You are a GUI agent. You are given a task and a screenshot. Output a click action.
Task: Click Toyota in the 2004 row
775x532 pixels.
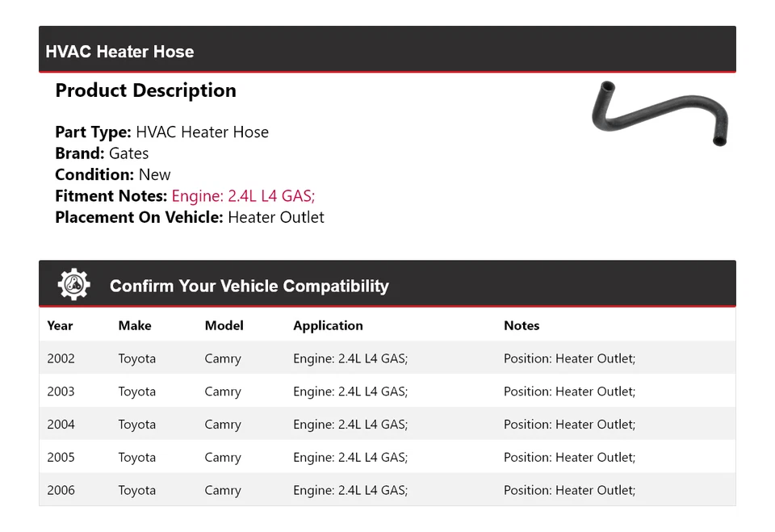pos(137,425)
